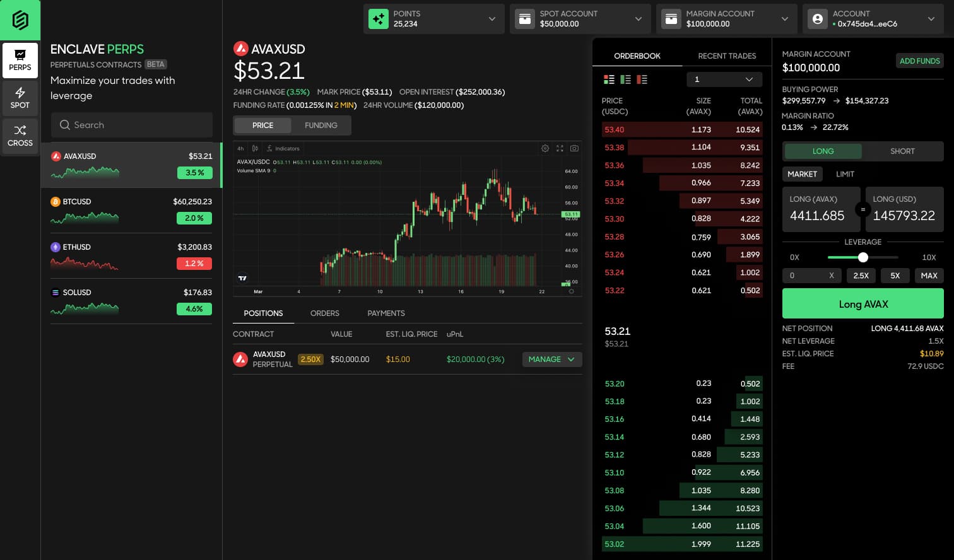Switch chart to FUNDING view
Screen dimensions: 954x560
(321, 125)
